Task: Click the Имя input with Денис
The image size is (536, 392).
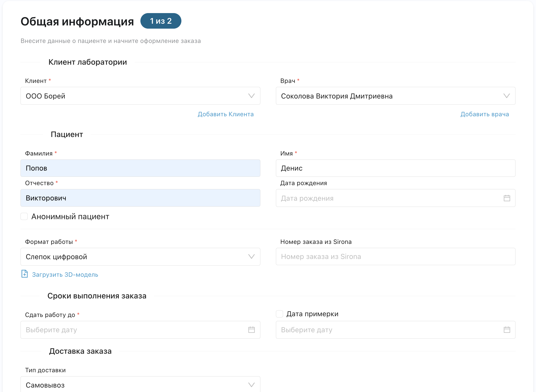Action: click(x=395, y=168)
